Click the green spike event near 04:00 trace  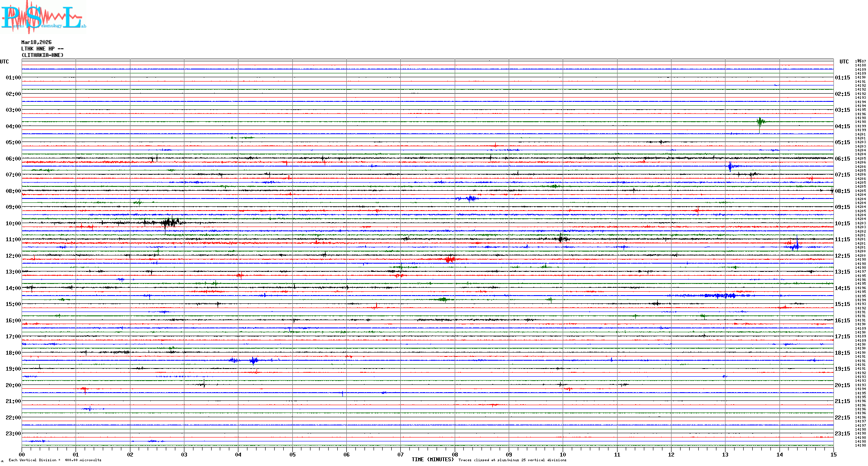pyautogui.click(x=760, y=122)
